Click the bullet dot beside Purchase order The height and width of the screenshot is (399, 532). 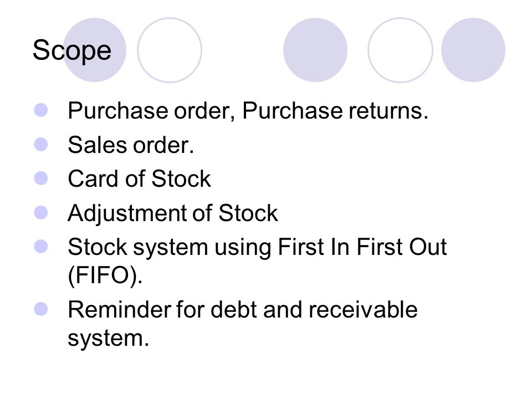coord(41,110)
